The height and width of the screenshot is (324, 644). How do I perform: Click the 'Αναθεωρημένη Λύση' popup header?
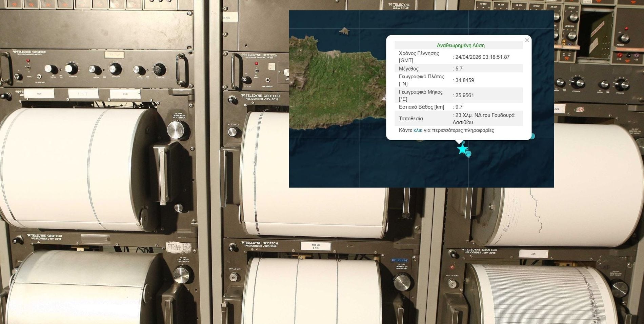tap(460, 45)
